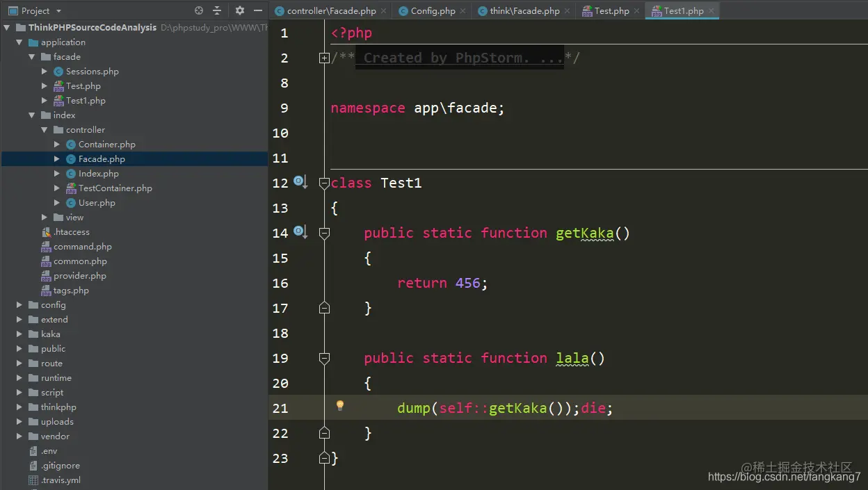Expand the route folder
The height and width of the screenshot is (490, 868).
(x=19, y=364)
